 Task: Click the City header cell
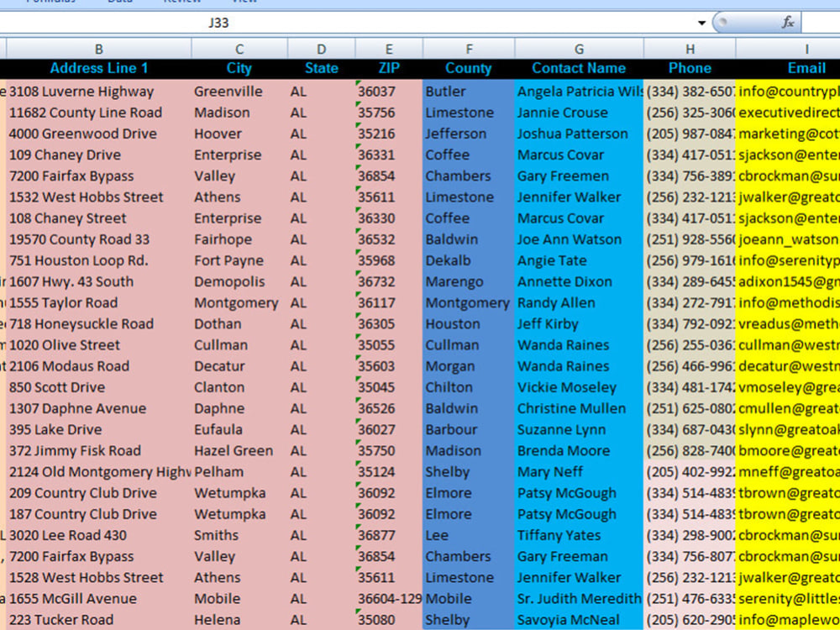239,69
